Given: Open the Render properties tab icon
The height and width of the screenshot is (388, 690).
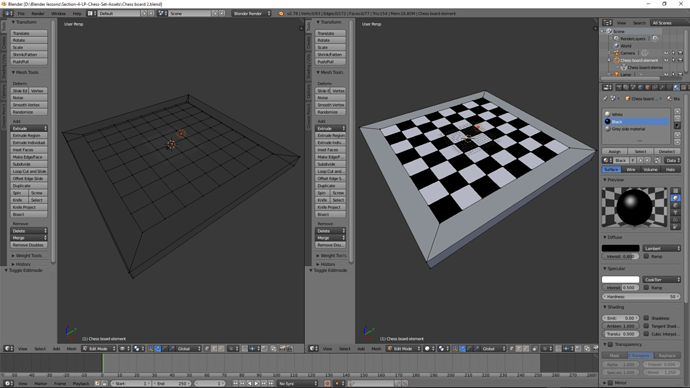Looking at the screenshot, I should point(619,88).
